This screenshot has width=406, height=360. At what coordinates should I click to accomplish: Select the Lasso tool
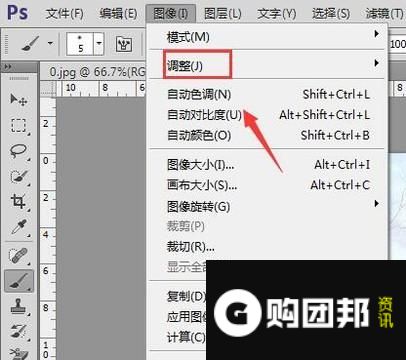(x=19, y=151)
